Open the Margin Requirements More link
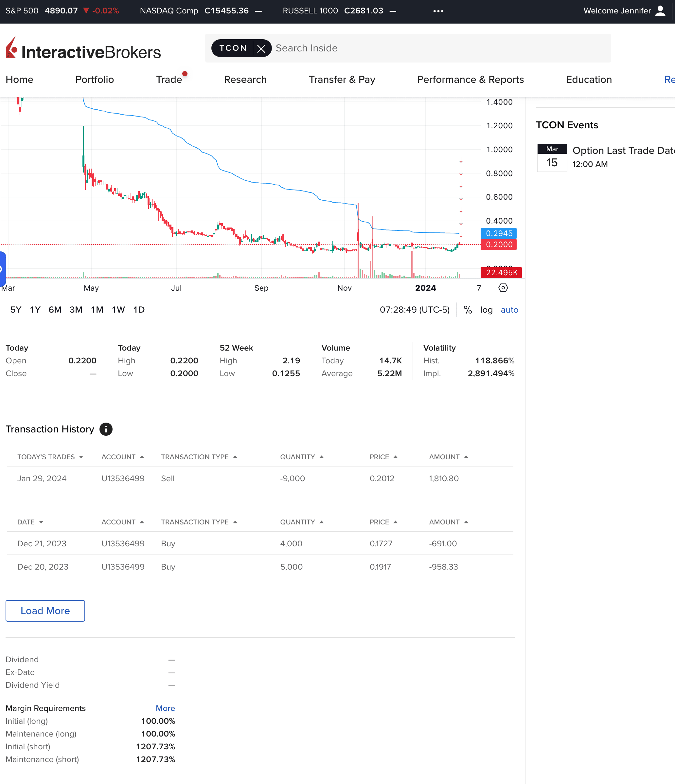 165,708
